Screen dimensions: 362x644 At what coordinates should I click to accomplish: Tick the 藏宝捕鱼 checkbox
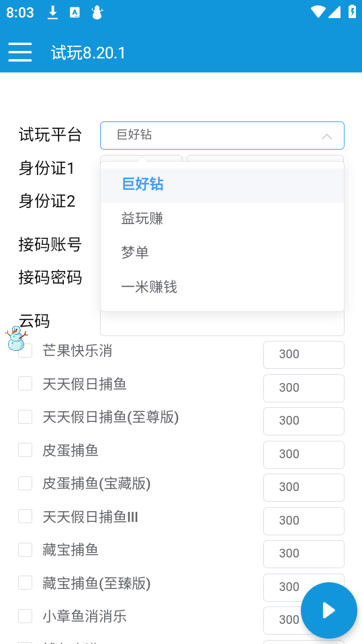pyautogui.click(x=25, y=549)
